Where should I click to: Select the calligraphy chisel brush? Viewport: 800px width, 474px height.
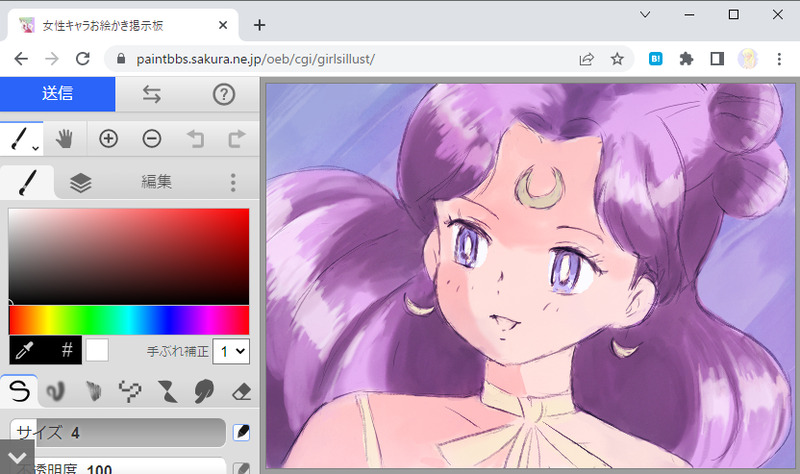[x=167, y=391]
